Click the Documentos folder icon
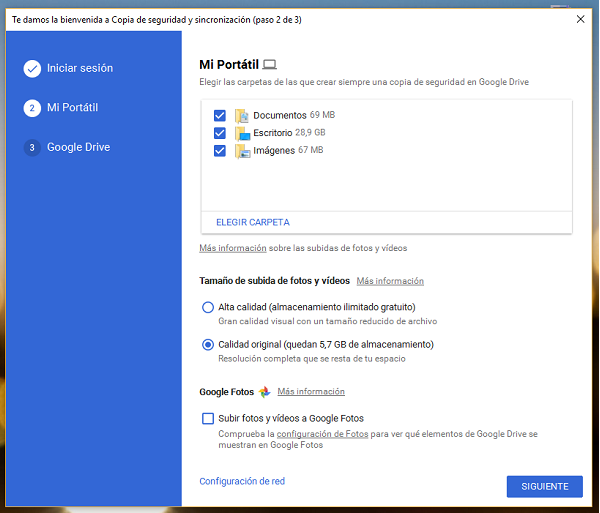The height and width of the screenshot is (513, 600). (x=242, y=116)
